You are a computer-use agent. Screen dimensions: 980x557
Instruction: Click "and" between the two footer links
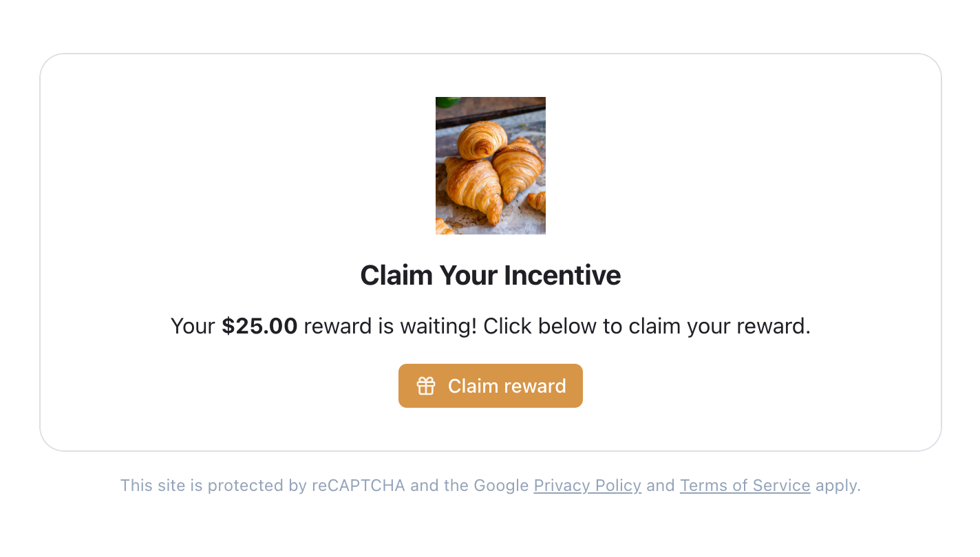660,485
